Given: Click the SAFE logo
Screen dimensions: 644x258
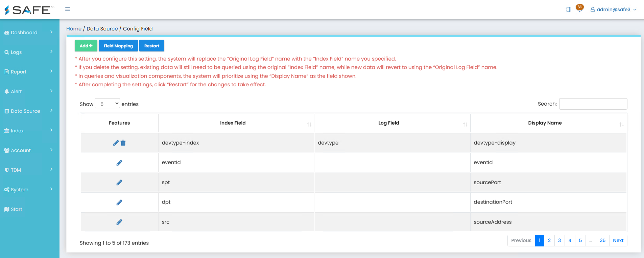Looking at the screenshot, I should click(x=29, y=10).
